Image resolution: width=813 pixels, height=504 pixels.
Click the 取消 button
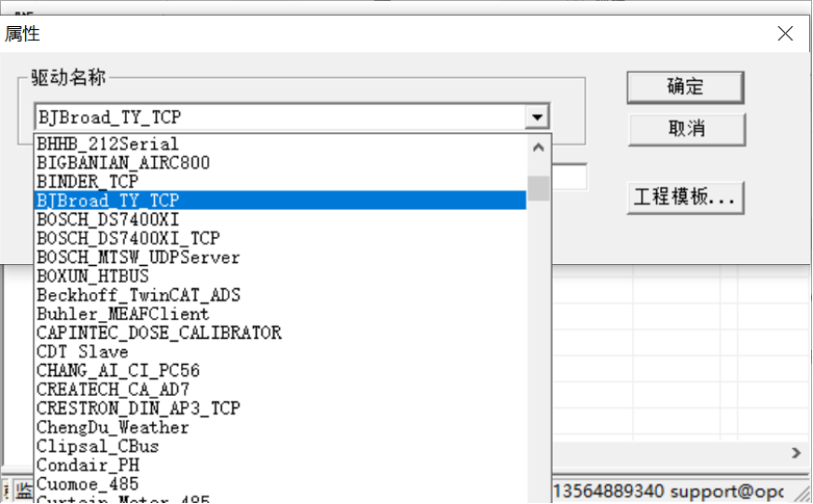click(x=686, y=129)
